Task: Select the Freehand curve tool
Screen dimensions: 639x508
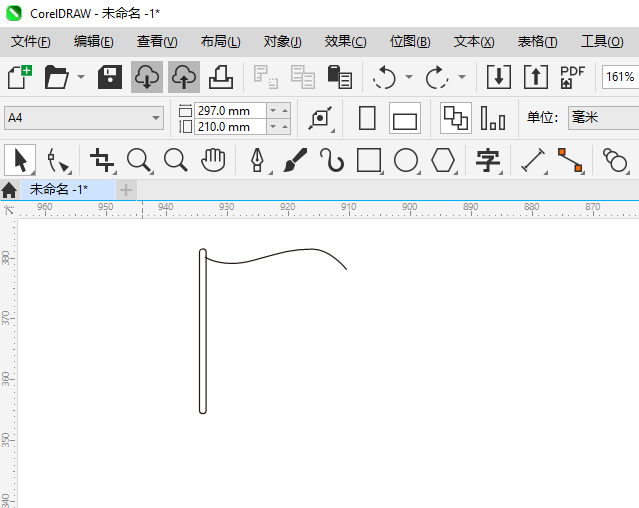Action: coord(332,160)
